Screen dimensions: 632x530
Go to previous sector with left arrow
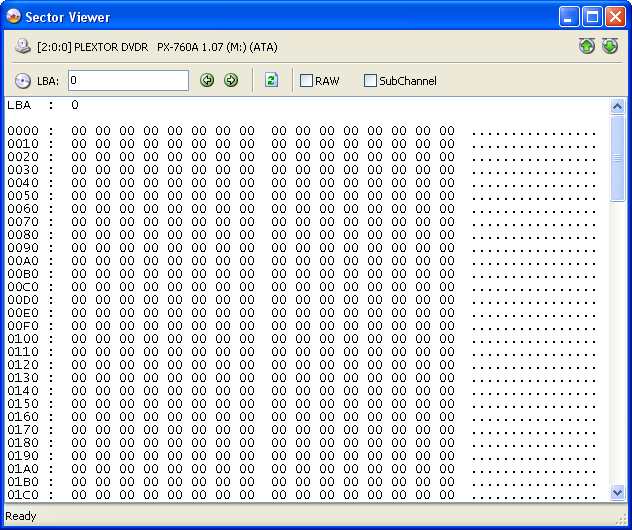pyautogui.click(x=207, y=80)
